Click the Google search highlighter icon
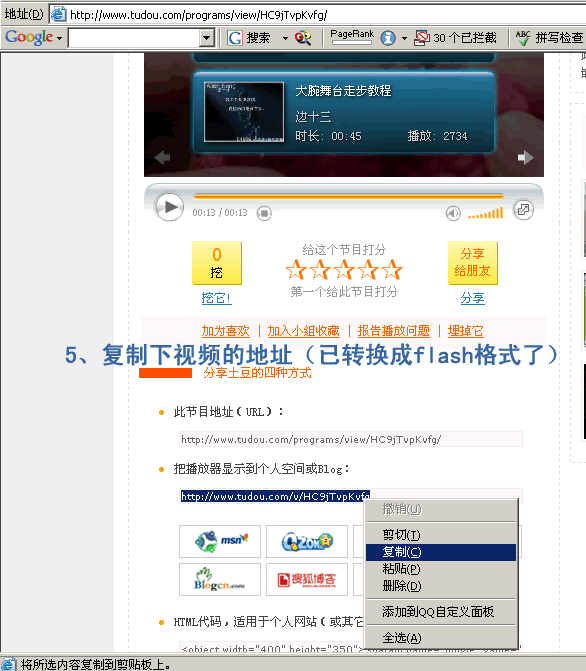Viewport: 586px width, 671px height. pyautogui.click(x=303, y=38)
